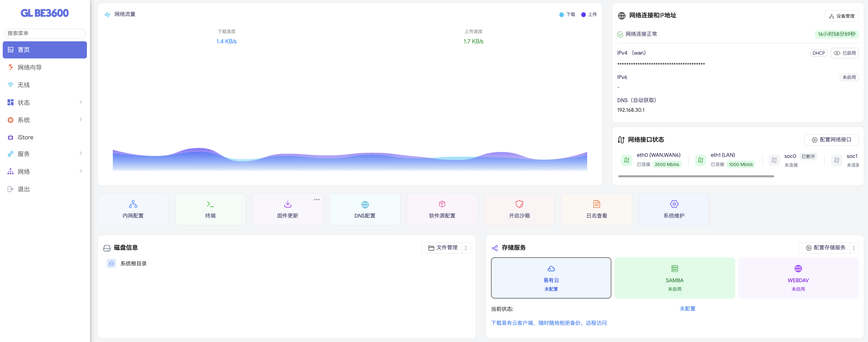Open the 固件更新 download icon
This screenshot has width=868, height=342.
(x=288, y=204)
